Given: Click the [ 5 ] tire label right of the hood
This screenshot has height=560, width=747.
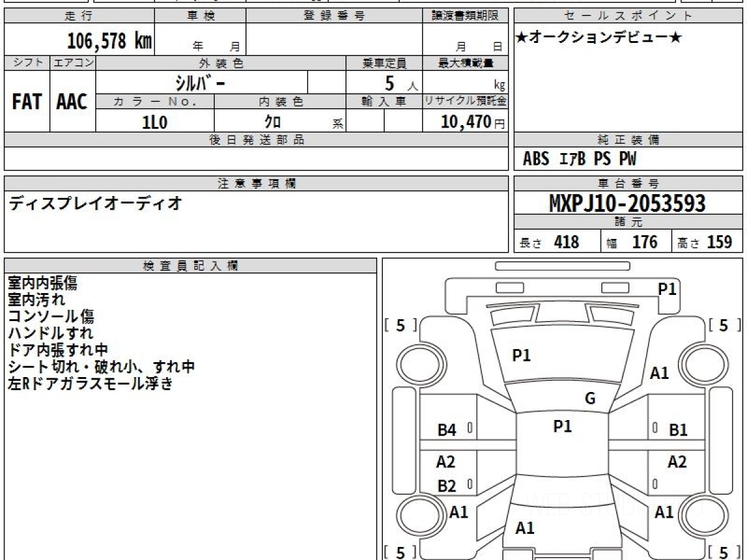Looking at the screenshot, I should click(723, 325).
